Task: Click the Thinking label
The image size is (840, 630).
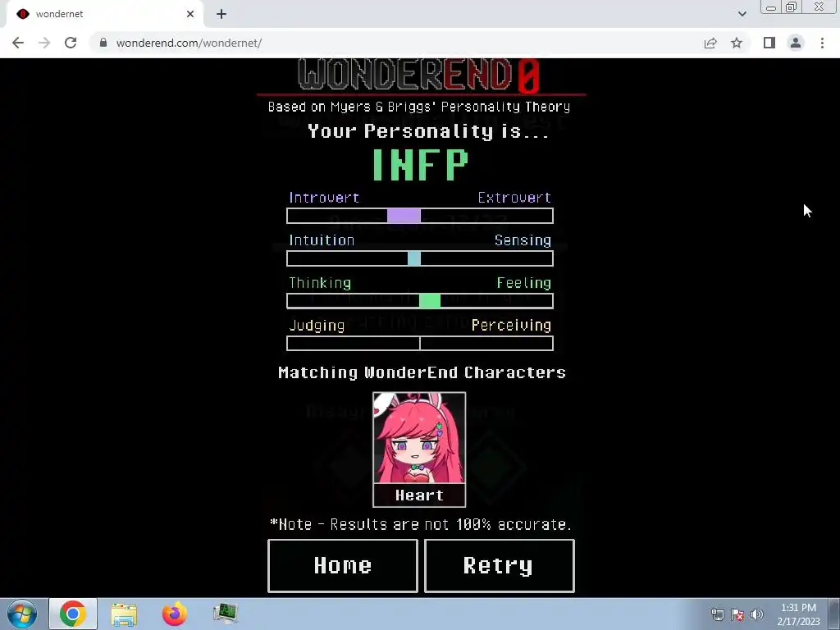Action: 320,283
